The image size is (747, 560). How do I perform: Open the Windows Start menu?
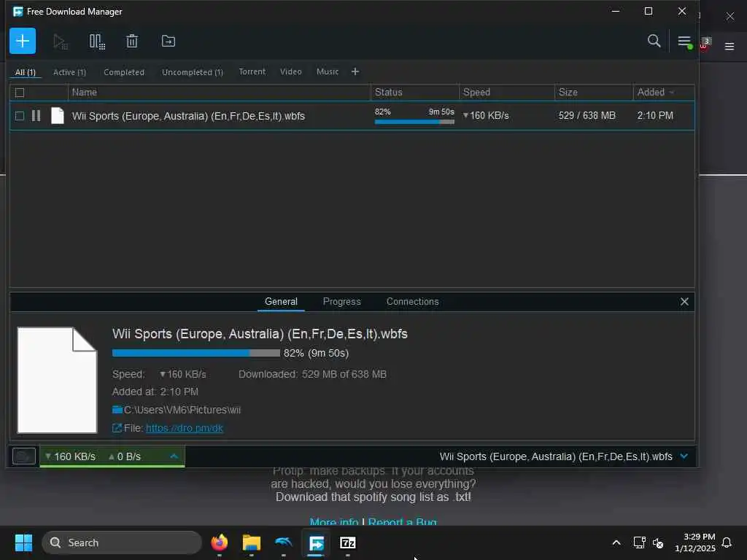tap(23, 542)
